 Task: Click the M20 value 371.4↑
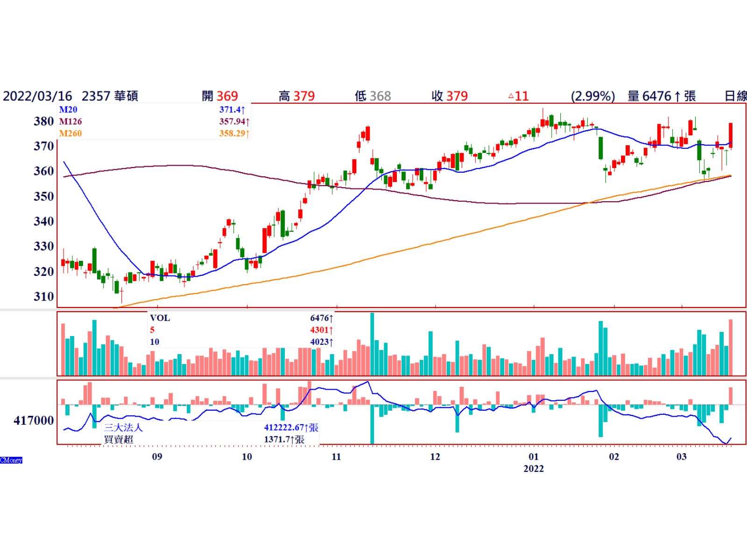click(232, 110)
